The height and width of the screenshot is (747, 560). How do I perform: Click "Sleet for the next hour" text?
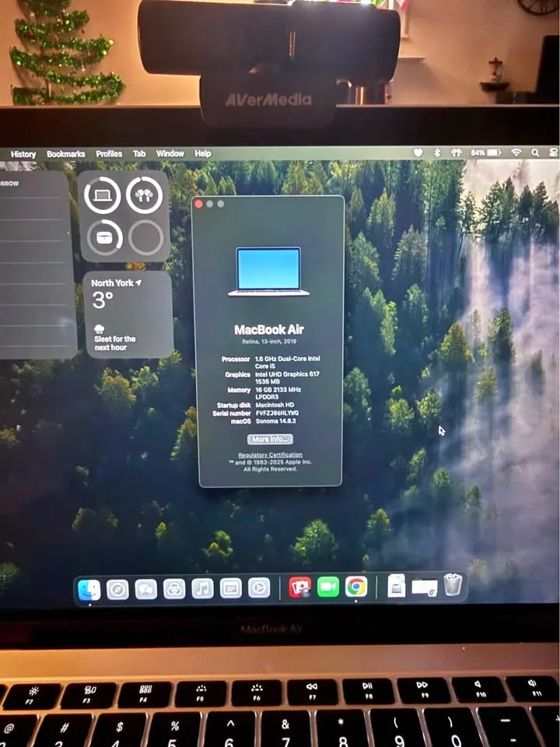pos(115,343)
